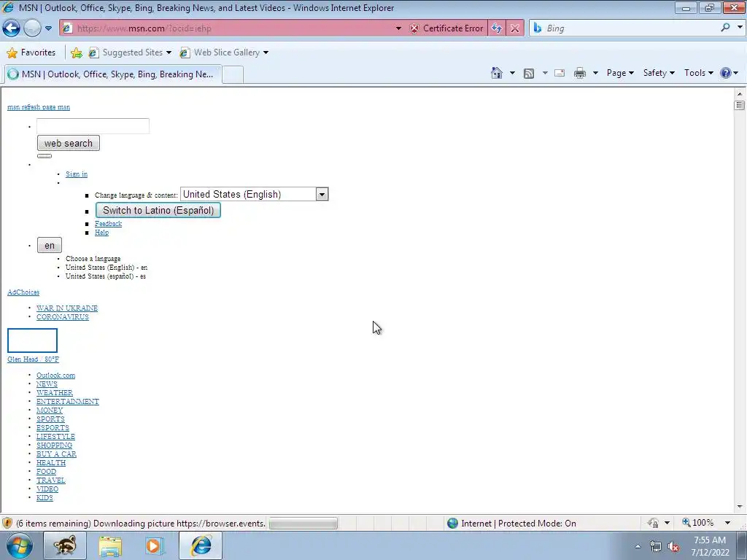Go back with the Back arrow button
The height and width of the screenshot is (560, 747).
click(x=12, y=28)
